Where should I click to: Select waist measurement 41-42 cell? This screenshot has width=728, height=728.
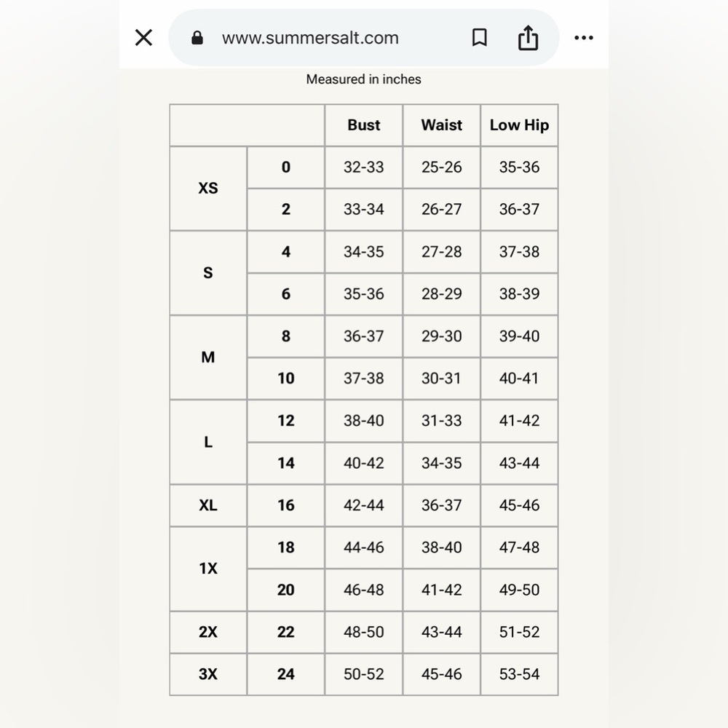pyautogui.click(x=442, y=590)
